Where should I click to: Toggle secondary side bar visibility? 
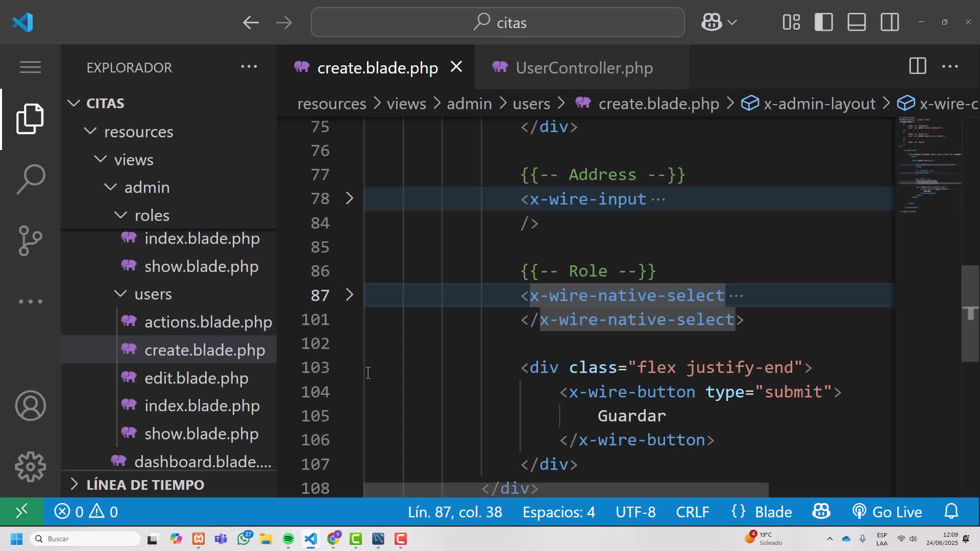click(x=890, y=22)
